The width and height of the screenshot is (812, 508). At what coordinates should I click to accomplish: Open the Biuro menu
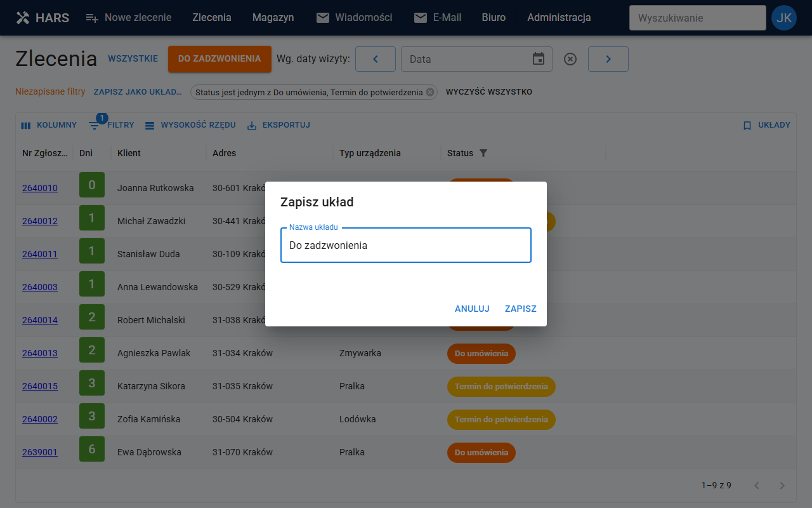(494, 18)
